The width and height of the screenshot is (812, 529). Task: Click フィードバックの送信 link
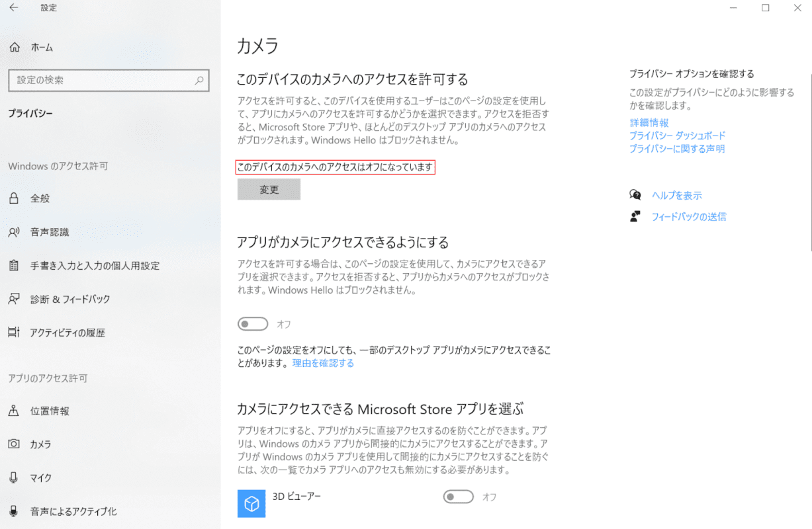689,216
